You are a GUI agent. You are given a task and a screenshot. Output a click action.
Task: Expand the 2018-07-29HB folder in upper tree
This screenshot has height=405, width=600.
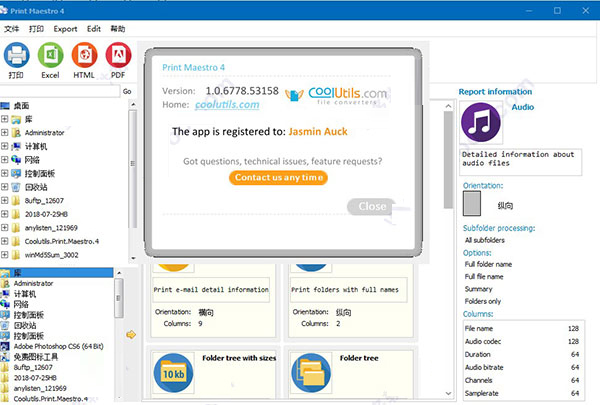[x=4, y=214]
